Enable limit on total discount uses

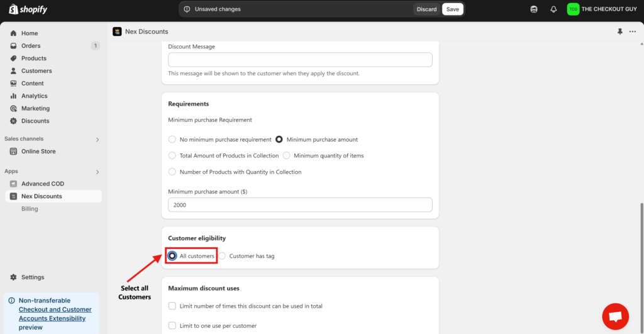pos(172,306)
